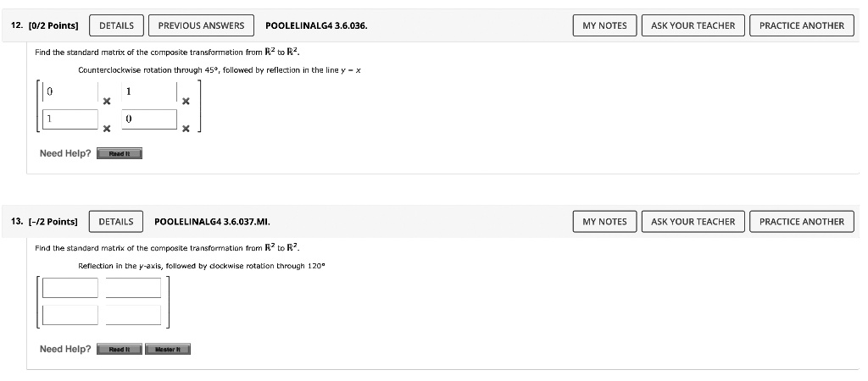Click the Master It button in question 13
The width and height of the screenshot is (868, 381).
(168, 349)
